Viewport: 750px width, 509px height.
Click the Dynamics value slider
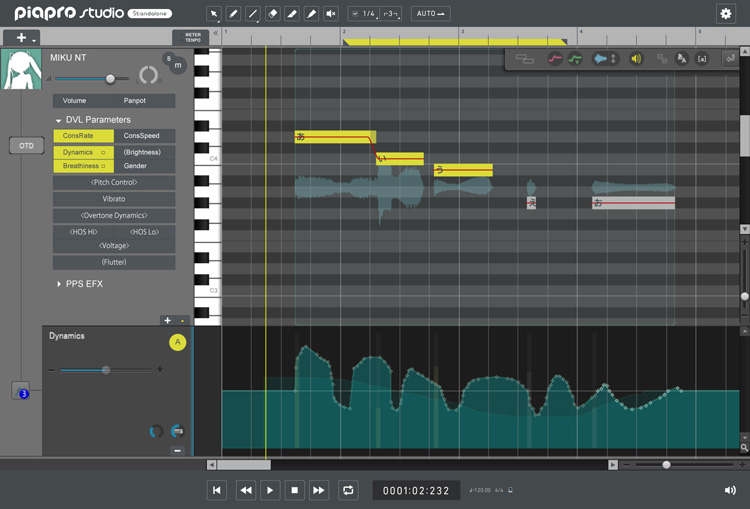[x=106, y=370]
